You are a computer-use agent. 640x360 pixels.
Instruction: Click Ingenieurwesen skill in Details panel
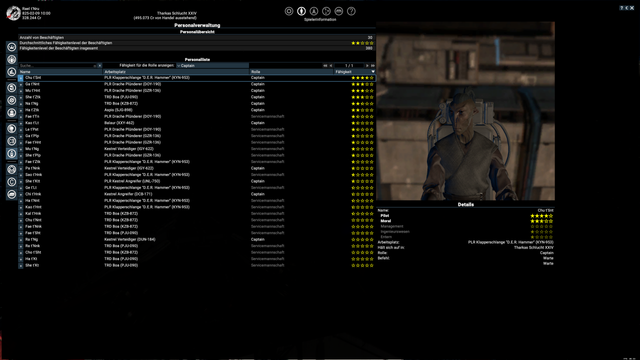(395, 231)
